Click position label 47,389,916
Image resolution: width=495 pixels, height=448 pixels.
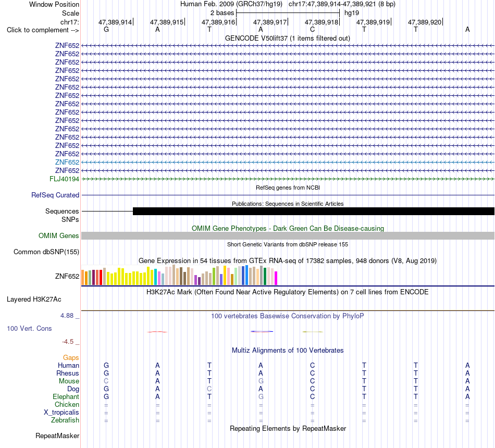tap(218, 22)
